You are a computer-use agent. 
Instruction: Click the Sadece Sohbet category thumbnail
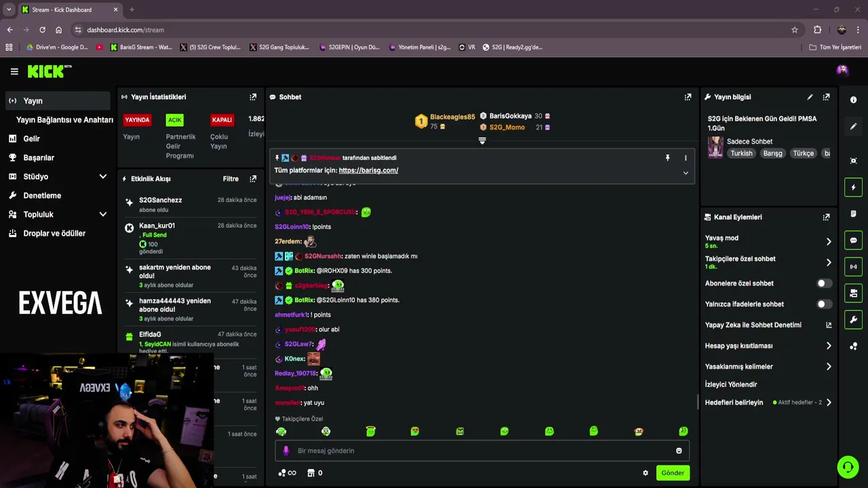tap(715, 147)
